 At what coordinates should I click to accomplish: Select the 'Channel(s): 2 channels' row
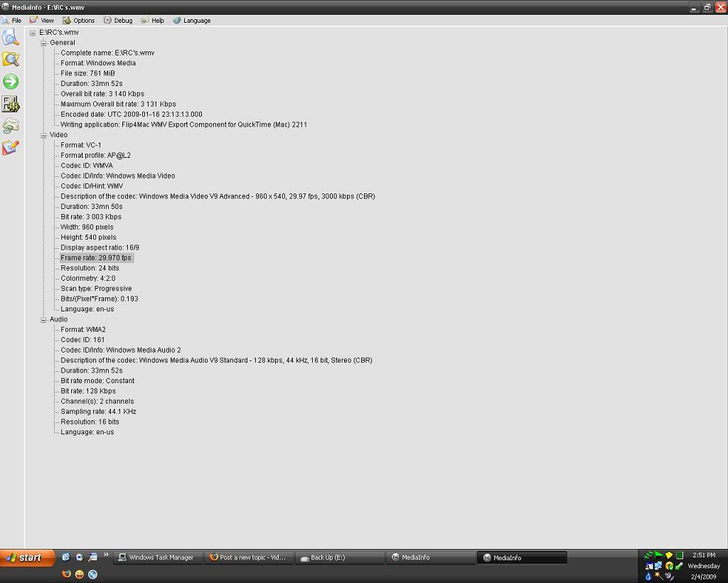[97, 401]
